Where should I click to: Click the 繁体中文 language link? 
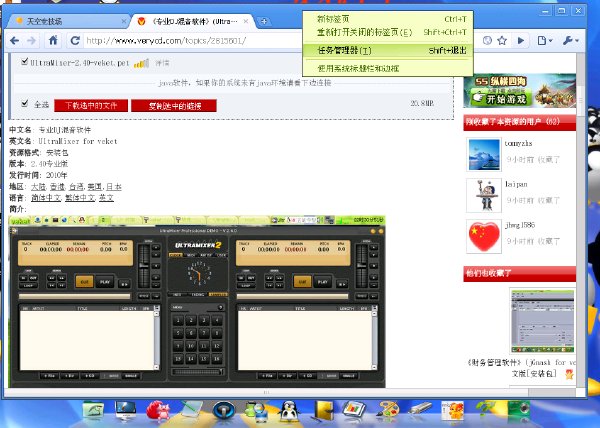tap(80, 198)
